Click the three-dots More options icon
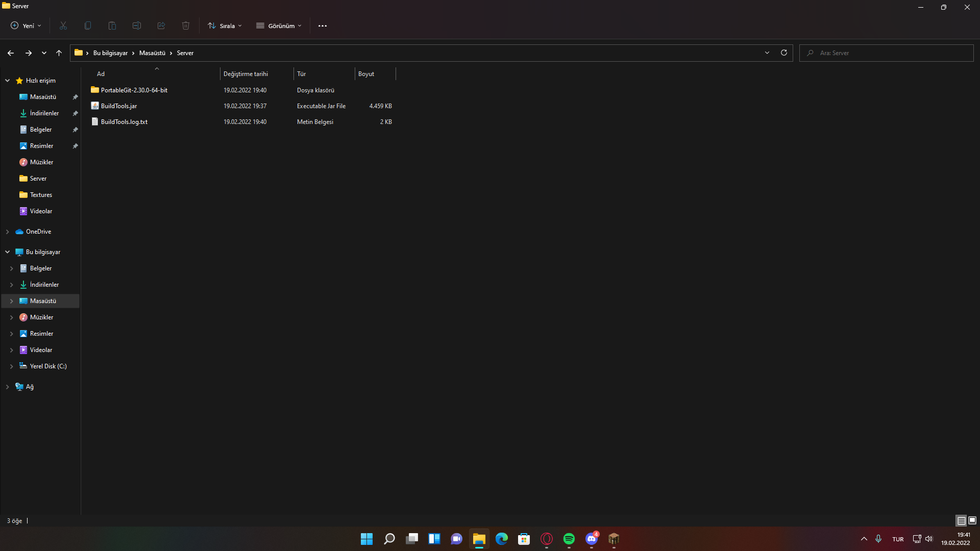 coord(322,26)
